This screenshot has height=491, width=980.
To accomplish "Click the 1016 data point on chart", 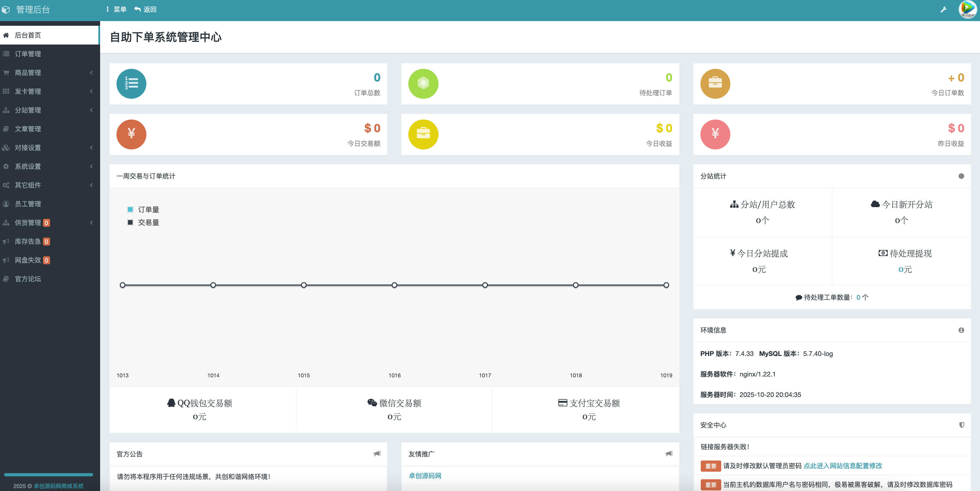I will pyautogui.click(x=395, y=285).
